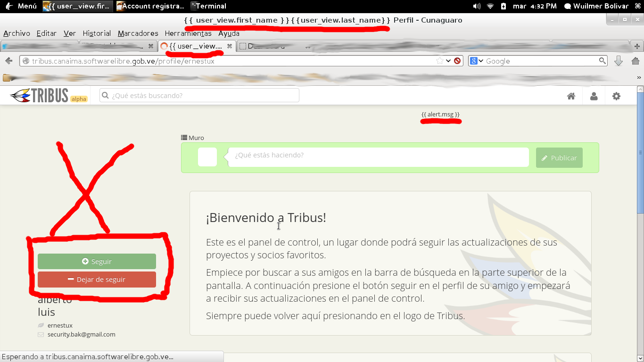Switch to Terminal taskbar window

tap(208, 6)
